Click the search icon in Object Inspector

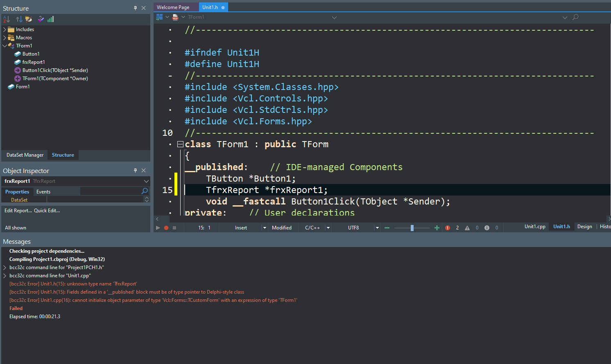tap(145, 191)
